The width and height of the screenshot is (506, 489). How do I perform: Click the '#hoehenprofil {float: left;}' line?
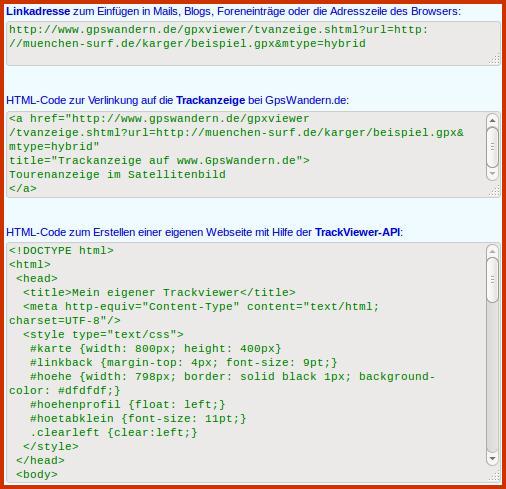pos(128,405)
